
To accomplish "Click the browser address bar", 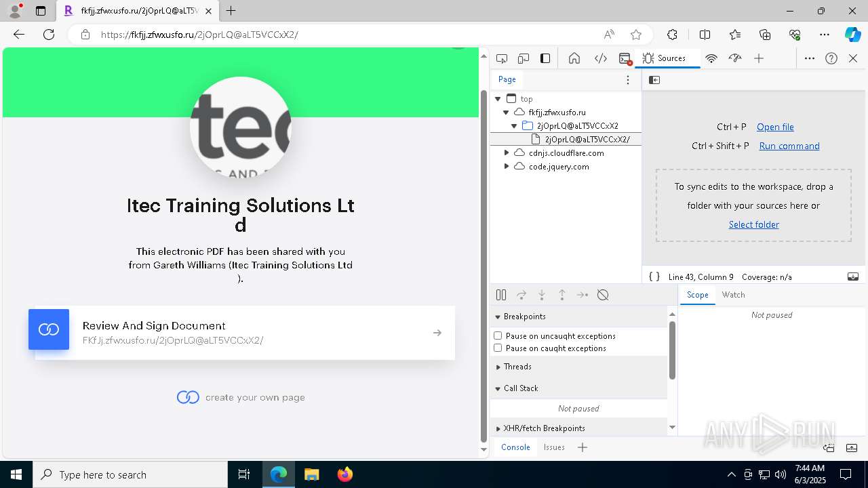I will point(346,35).
